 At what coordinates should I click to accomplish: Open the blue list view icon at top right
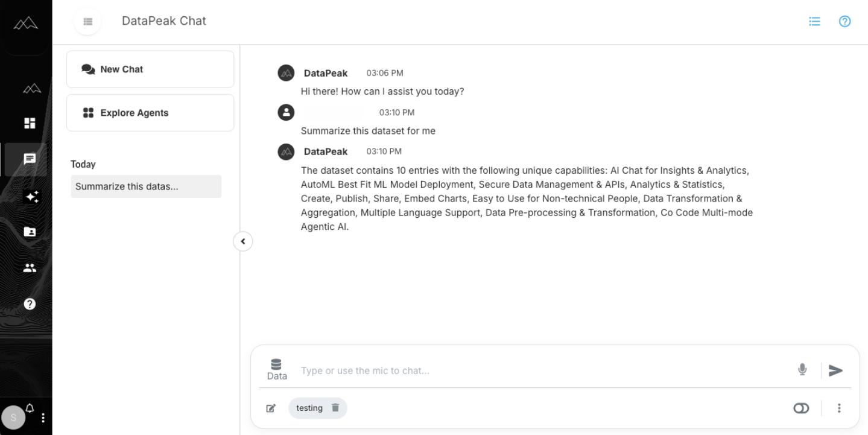814,21
